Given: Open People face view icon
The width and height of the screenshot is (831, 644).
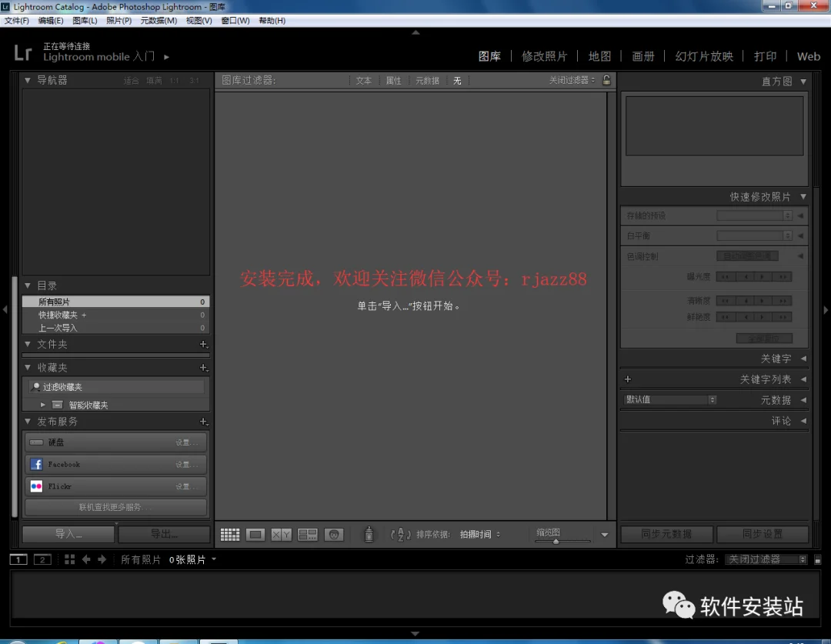Looking at the screenshot, I should 334,534.
